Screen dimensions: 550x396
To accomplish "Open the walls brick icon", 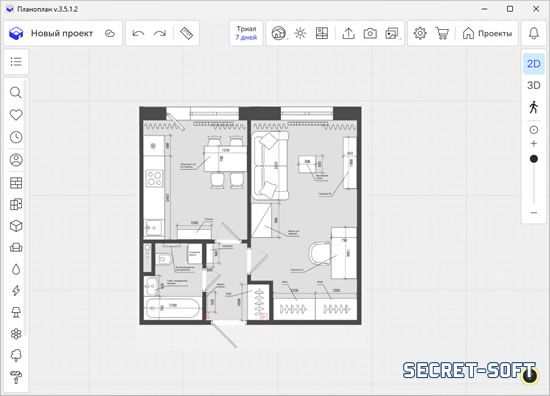I will [x=16, y=183].
